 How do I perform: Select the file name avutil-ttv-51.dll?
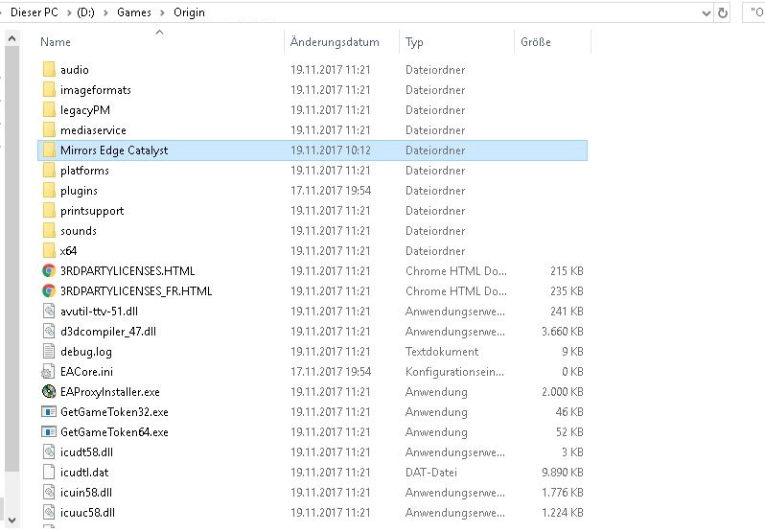tap(99, 312)
